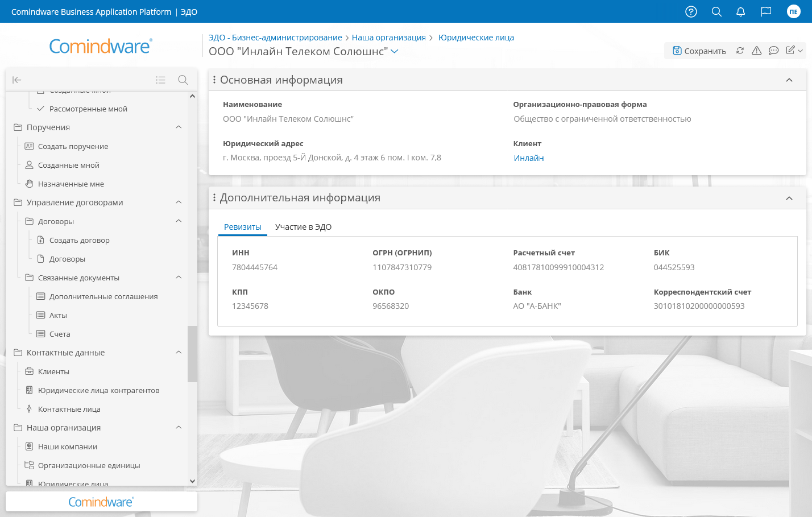Click the hierarchy icon beside Организационные единицы

(29, 465)
